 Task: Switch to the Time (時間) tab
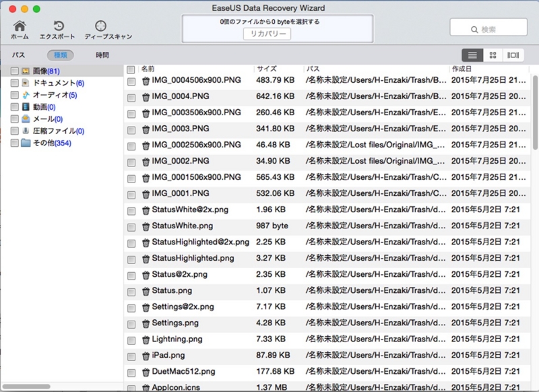[102, 55]
